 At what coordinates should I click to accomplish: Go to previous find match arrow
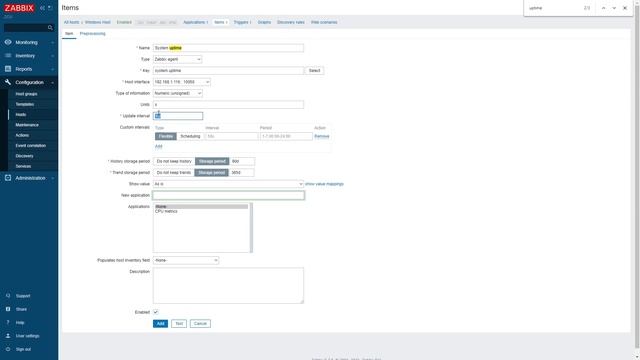click(x=603, y=8)
